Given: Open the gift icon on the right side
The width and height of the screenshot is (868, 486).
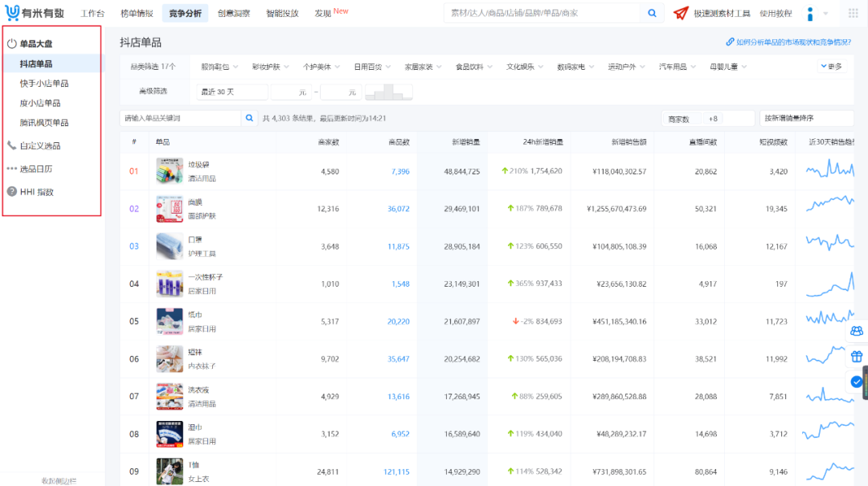Looking at the screenshot, I should click(x=857, y=356).
